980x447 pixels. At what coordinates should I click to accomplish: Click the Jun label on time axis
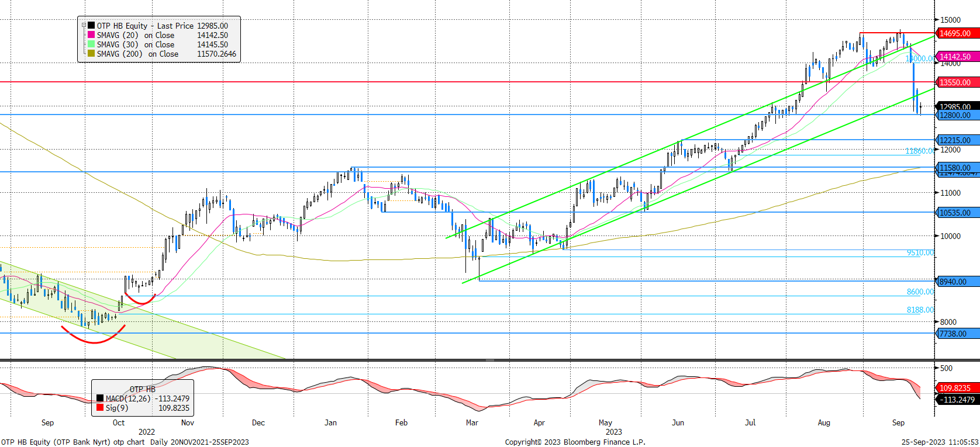click(678, 422)
